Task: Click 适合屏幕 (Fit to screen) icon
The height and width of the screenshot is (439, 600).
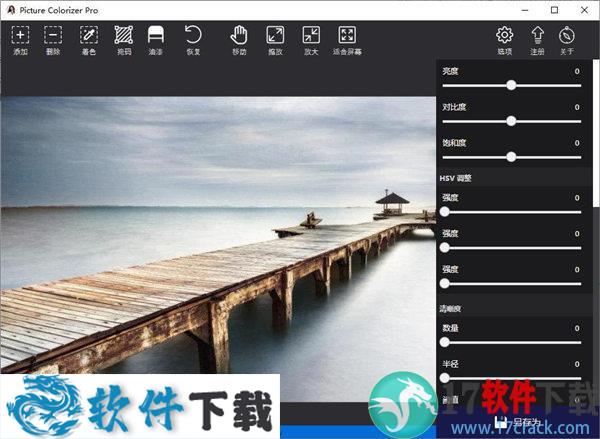Action: tap(347, 36)
